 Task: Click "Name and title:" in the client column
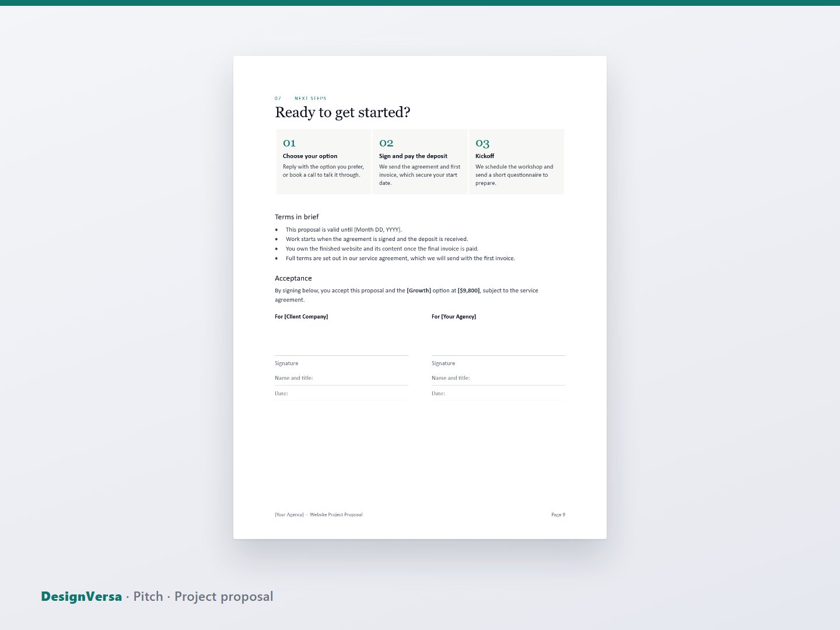click(x=294, y=378)
